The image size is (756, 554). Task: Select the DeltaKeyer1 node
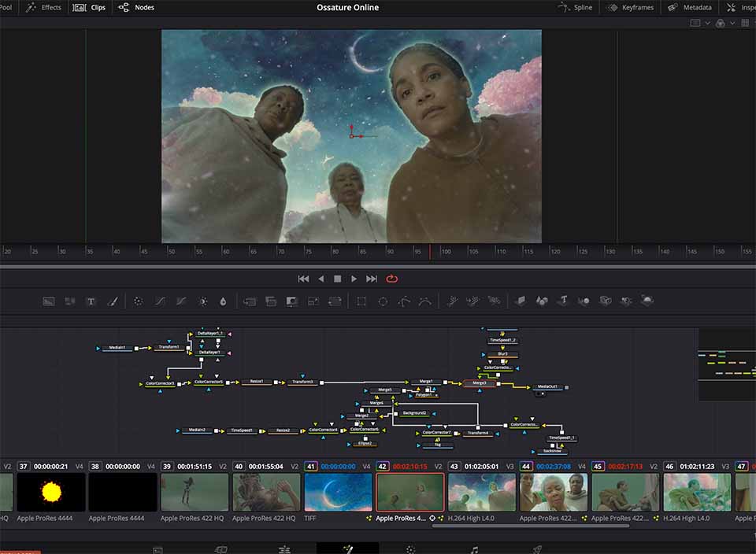pyautogui.click(x=209, y=353)
